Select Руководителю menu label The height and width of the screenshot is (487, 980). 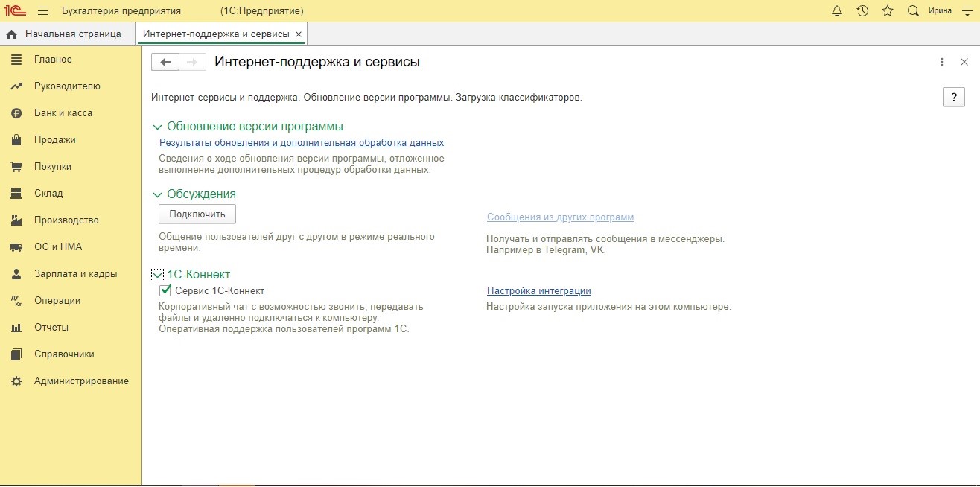pyautogui.click(x=67, y=86)
